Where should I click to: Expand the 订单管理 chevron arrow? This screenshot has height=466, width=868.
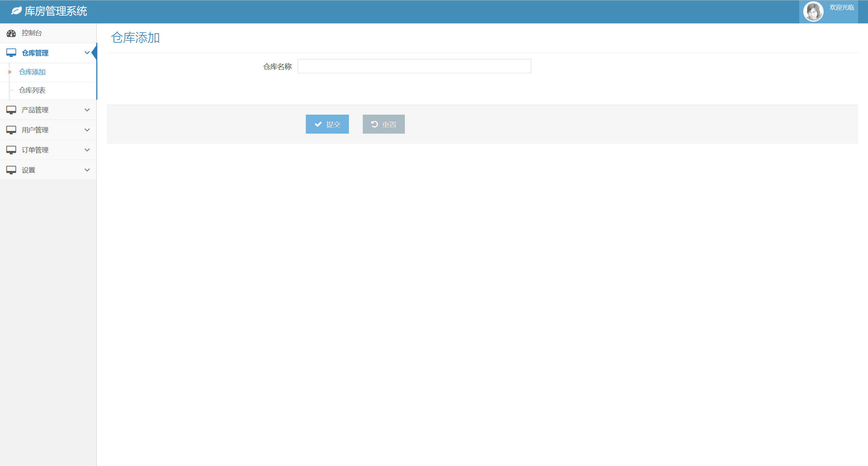[x=87, y=150]
